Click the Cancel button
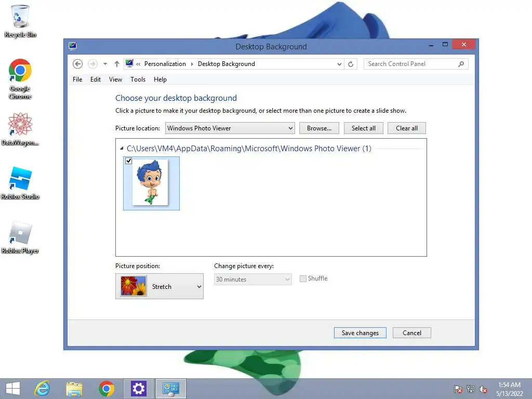This screenshot has height=399, width=532. pyautogui.click(x=412, y=333)
